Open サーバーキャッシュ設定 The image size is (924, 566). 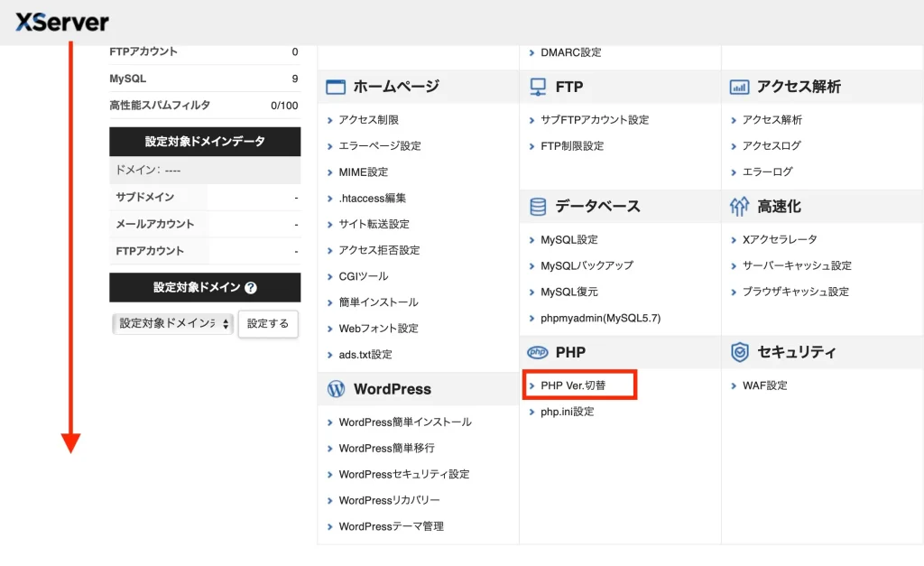[x=797, y=265]
